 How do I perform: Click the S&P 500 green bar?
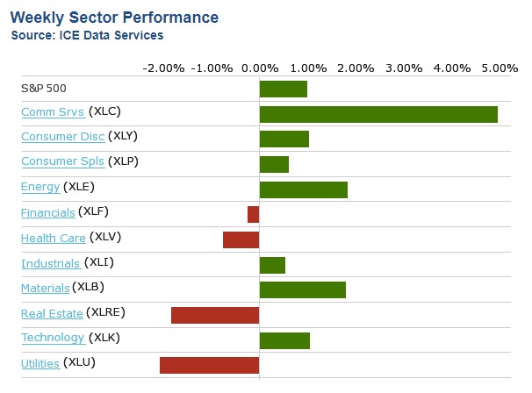[283, 89]
